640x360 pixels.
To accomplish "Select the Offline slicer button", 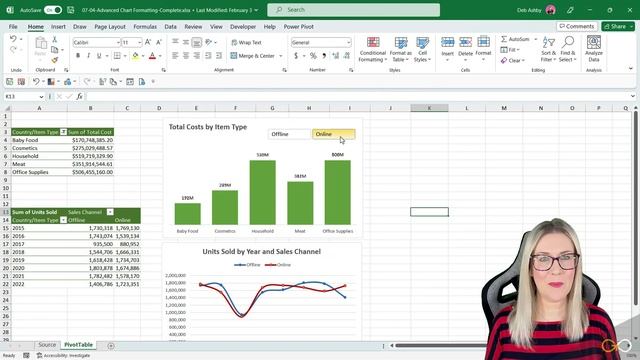I will (x=289, y=134).
